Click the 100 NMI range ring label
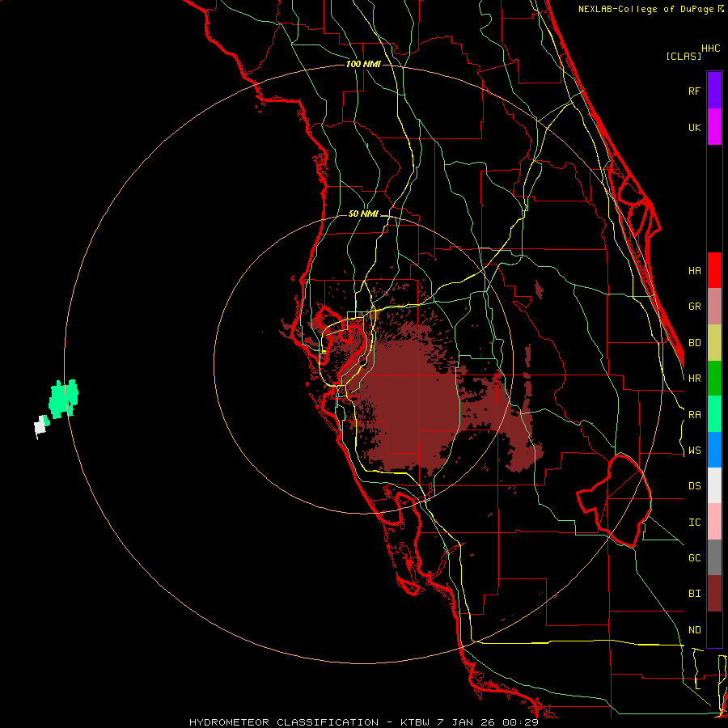This screenshot has width=728, height=728. (x=363, y=64)
